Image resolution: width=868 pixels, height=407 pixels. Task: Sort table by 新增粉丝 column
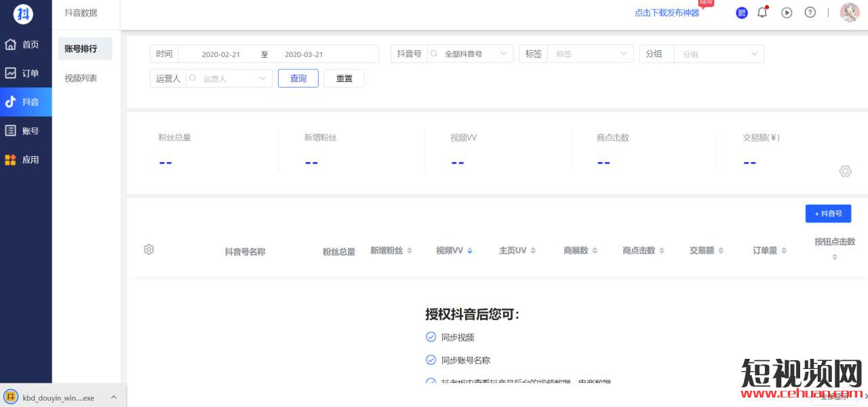(391, 251)
